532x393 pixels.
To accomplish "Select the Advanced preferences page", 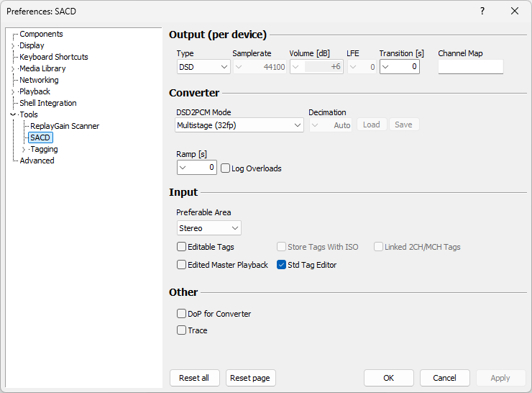I will pyautogui.click(x=37, y=161).
